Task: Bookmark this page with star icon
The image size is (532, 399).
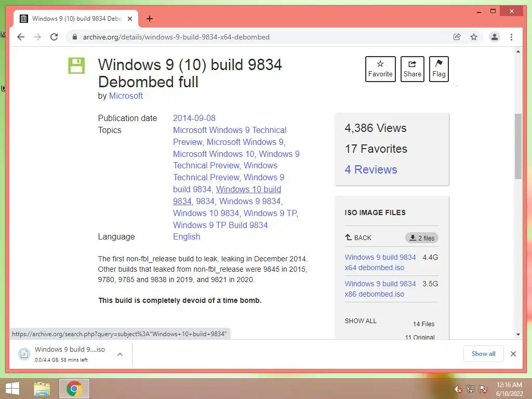Action: pyautogui.click(x=474, y=37)
